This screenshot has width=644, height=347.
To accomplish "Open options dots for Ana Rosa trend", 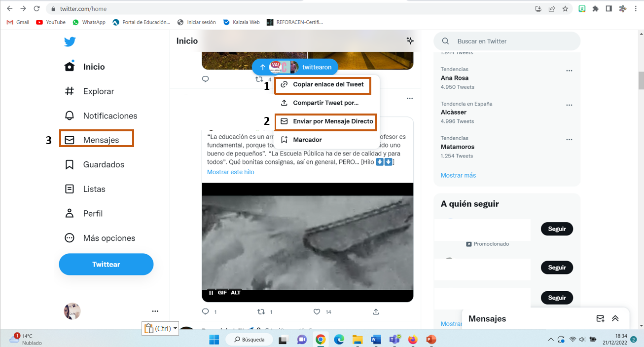I will (569, 71).
